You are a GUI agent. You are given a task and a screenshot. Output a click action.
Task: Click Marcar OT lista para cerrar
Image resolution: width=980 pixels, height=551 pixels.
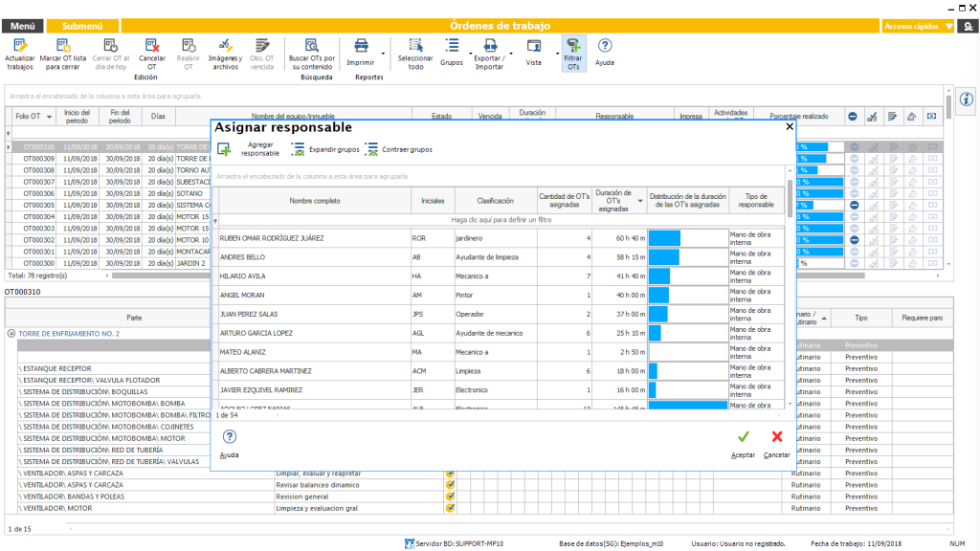pos(63,46)
